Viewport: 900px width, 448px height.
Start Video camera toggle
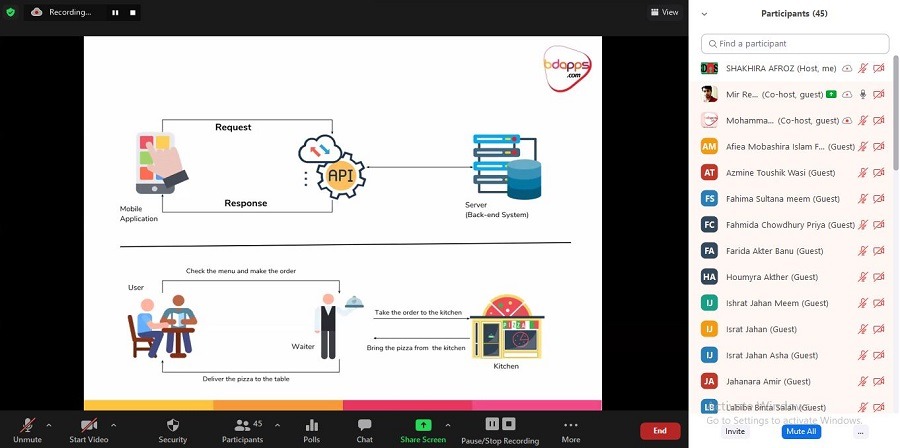pos(88,430)
